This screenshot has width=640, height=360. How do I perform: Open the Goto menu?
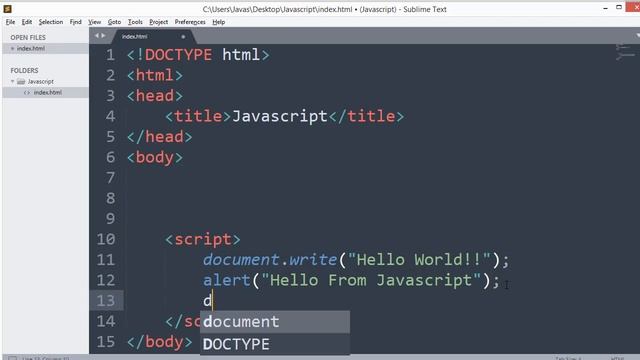114,22
